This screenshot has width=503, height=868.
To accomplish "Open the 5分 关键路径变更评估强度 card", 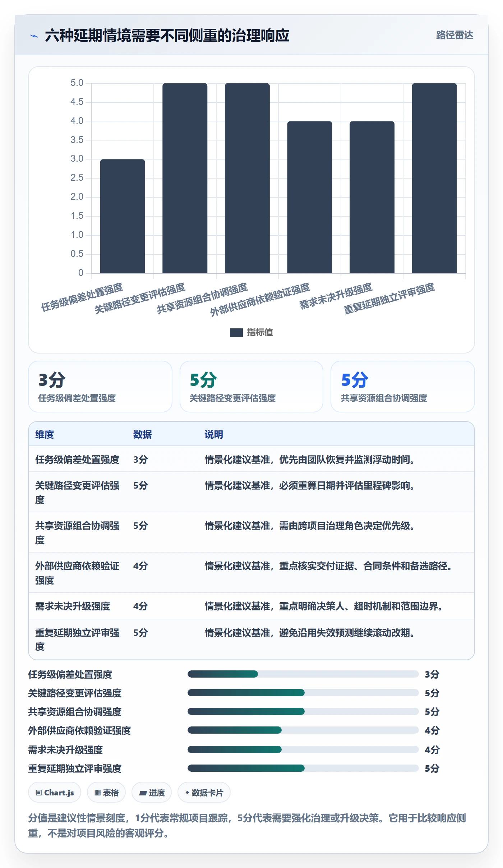I will click(251, 387).
